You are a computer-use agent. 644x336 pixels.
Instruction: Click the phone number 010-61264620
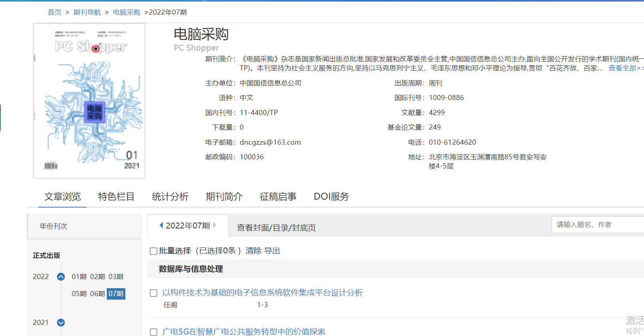[x=453, y=142]
